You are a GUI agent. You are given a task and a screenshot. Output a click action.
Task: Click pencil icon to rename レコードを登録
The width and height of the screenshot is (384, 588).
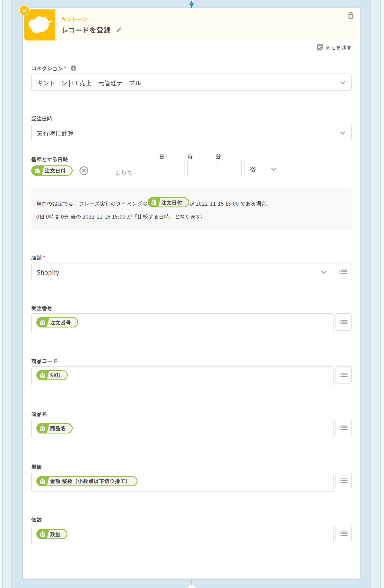[x=119, y=30]
